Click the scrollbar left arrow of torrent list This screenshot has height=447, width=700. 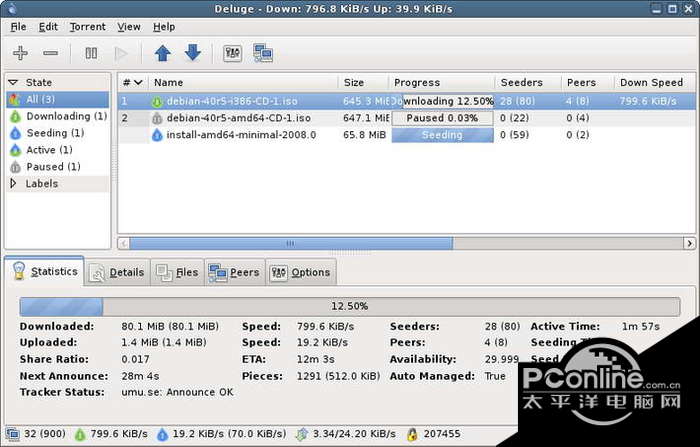[x=124, y=243]
